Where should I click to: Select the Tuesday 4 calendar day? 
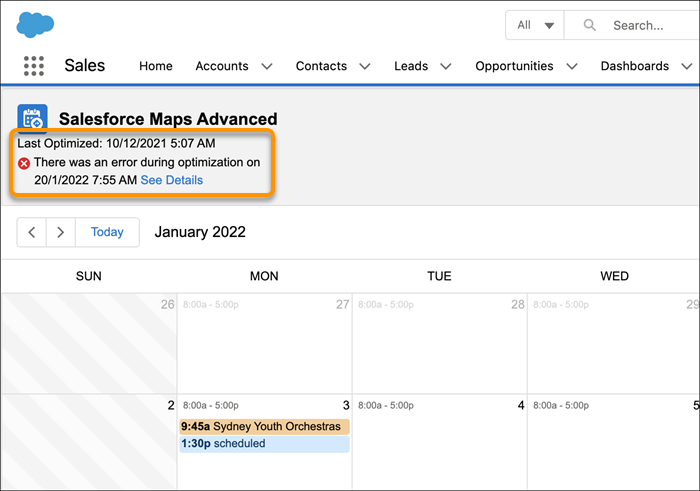[440, 442]
